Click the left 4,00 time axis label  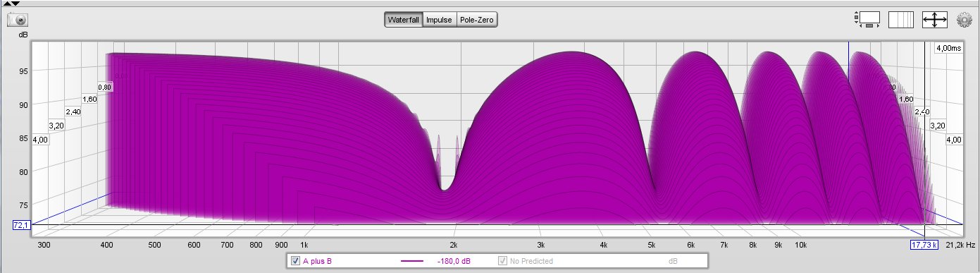(40, 140)
